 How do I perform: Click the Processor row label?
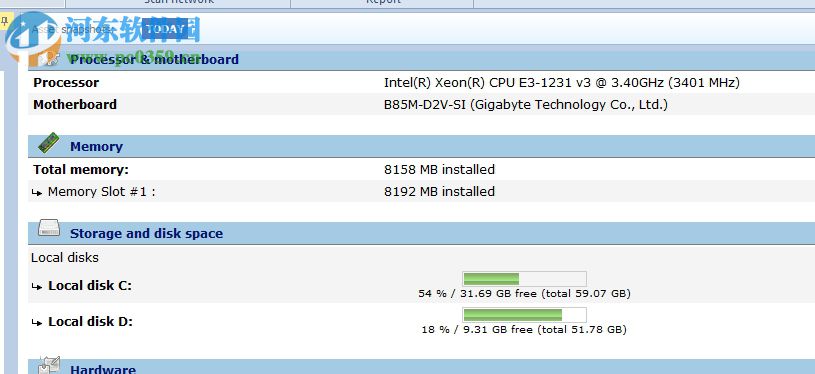66,83
